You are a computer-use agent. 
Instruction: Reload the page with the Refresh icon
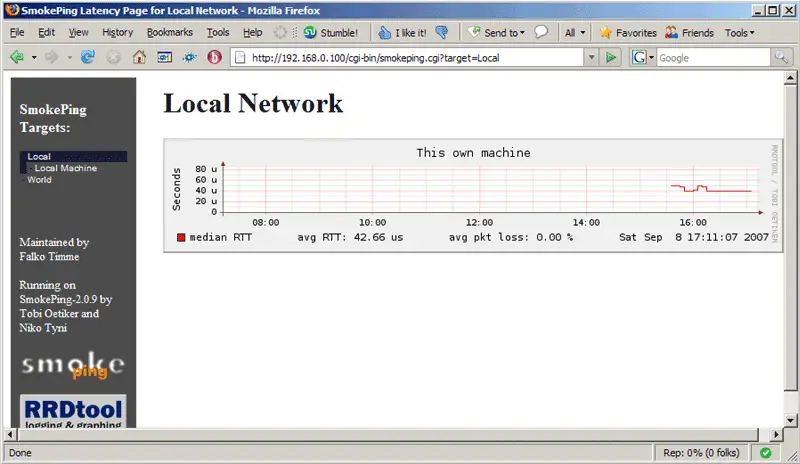[88, 57]
